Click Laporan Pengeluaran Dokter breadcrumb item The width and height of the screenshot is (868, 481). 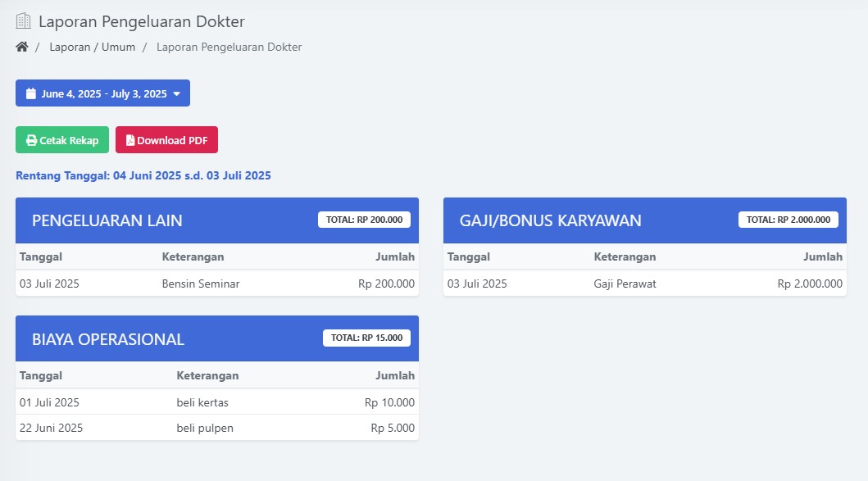229,47
